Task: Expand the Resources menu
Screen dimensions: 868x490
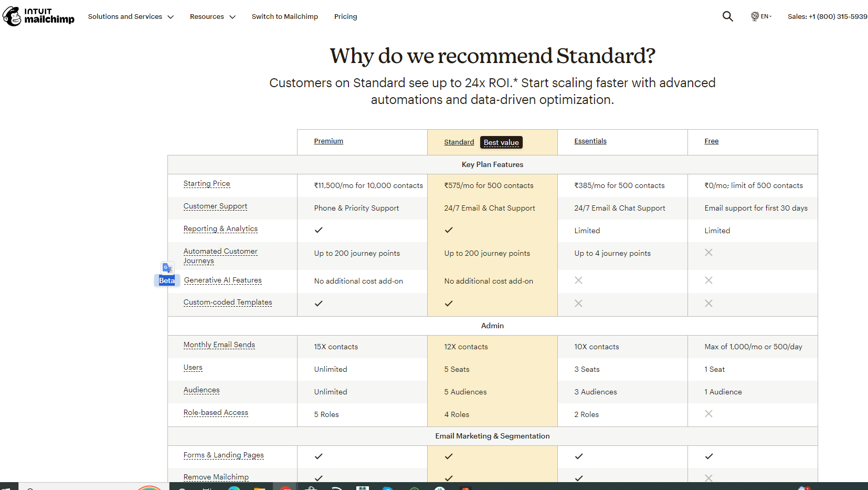Action: click(x=213, y=17)
